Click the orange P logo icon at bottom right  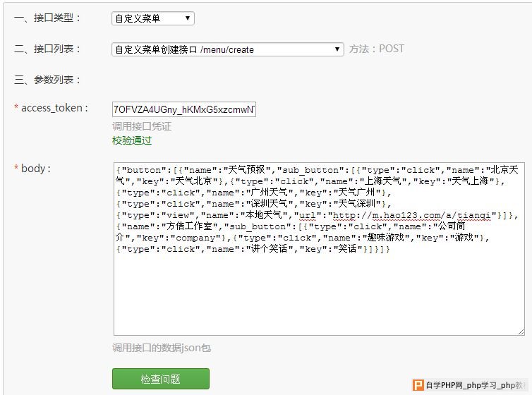point(418,385)
